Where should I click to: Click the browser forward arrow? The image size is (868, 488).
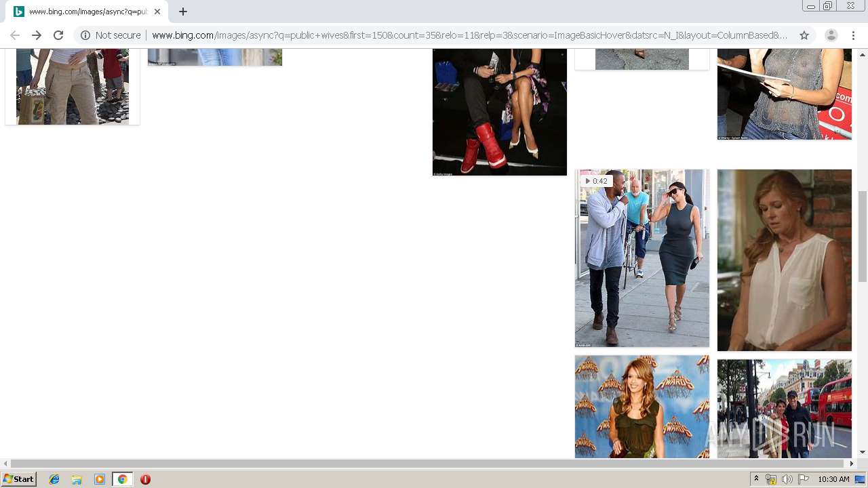coord(37,35)
